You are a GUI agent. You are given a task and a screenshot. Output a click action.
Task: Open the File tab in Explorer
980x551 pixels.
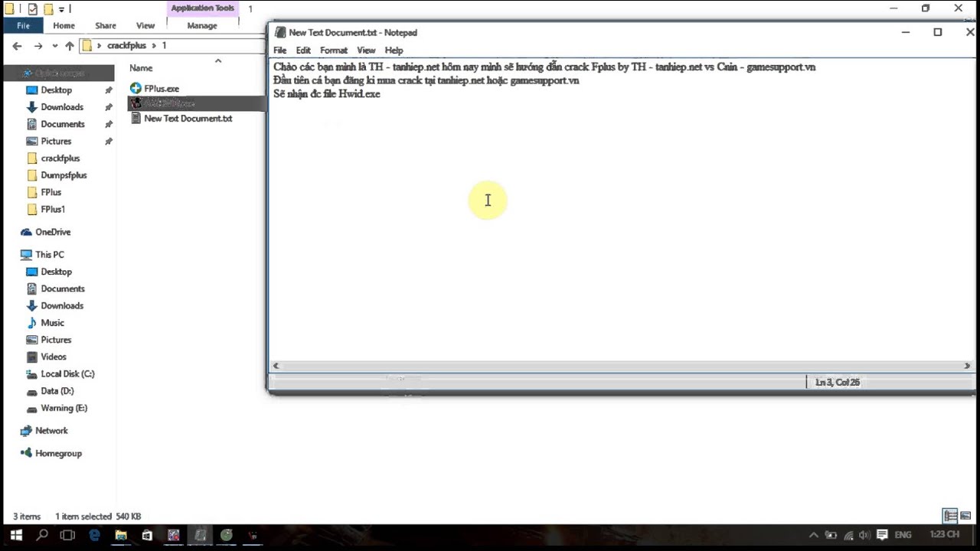(23, 25)
